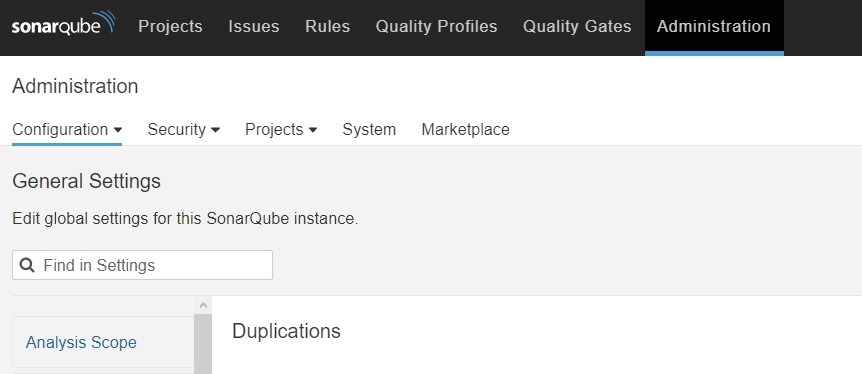
Task: Open the Rules page
Action: point(328,26)
